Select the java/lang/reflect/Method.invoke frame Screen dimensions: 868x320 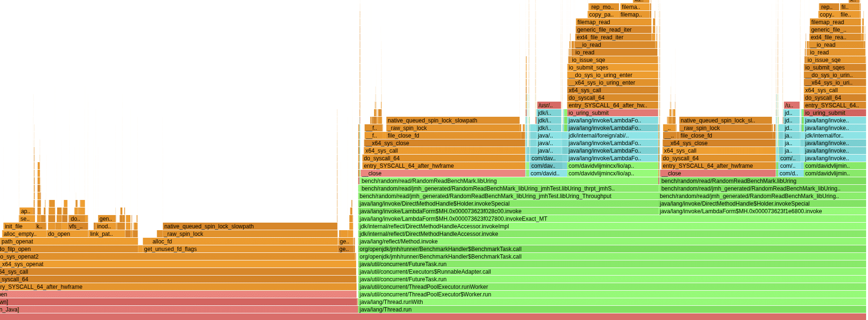point(612,242)
